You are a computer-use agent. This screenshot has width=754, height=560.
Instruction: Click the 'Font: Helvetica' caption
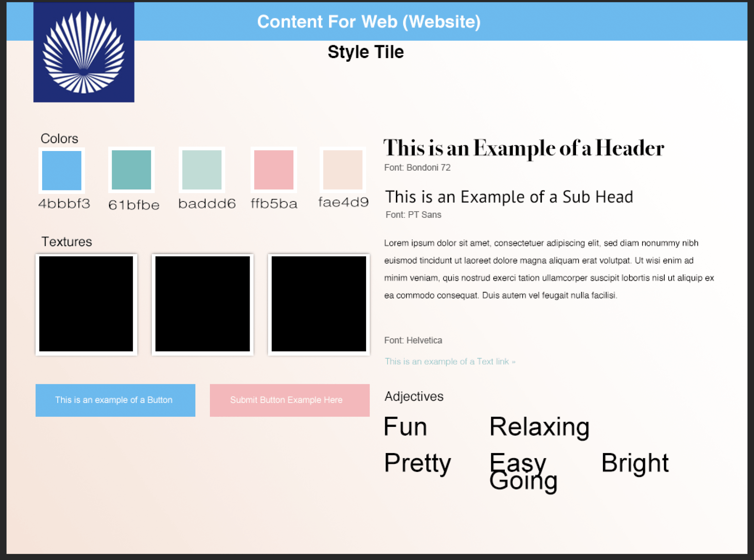coord(413,340)
